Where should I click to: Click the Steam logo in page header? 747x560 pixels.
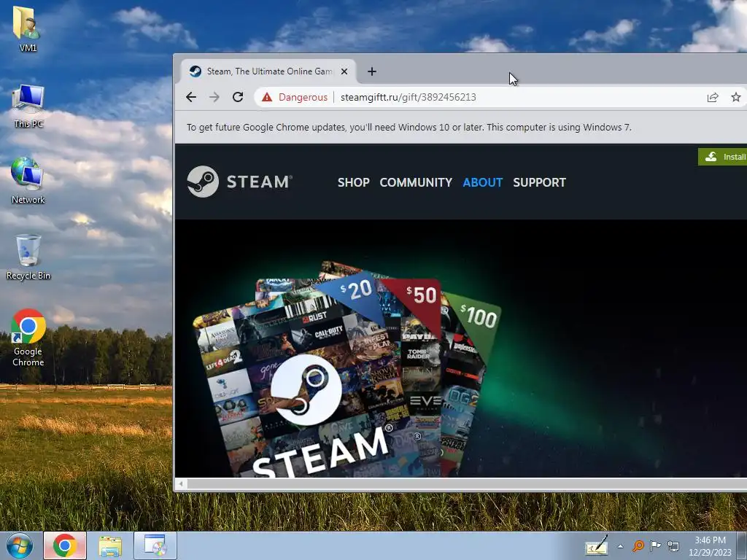239,182
